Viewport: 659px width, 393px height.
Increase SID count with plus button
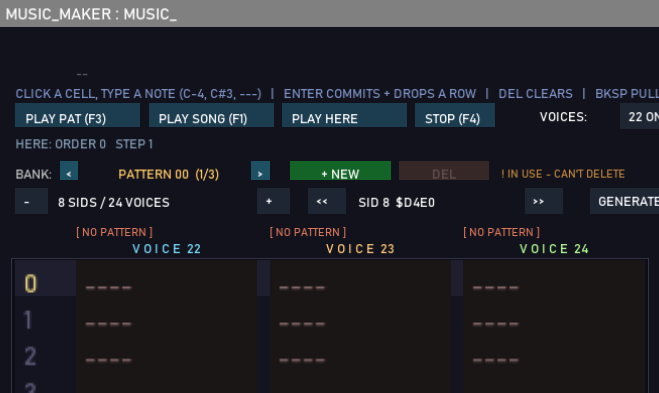coord(273,201)
